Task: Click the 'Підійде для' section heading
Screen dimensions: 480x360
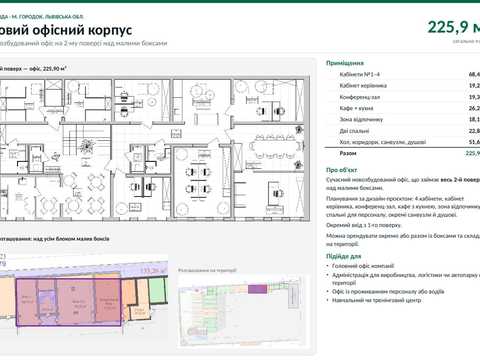Action: pyautogui.click(x=343, y=256)
